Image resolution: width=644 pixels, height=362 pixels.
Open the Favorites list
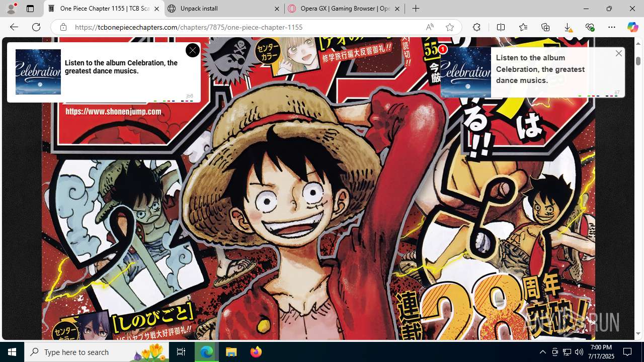[x=523, y=27]
